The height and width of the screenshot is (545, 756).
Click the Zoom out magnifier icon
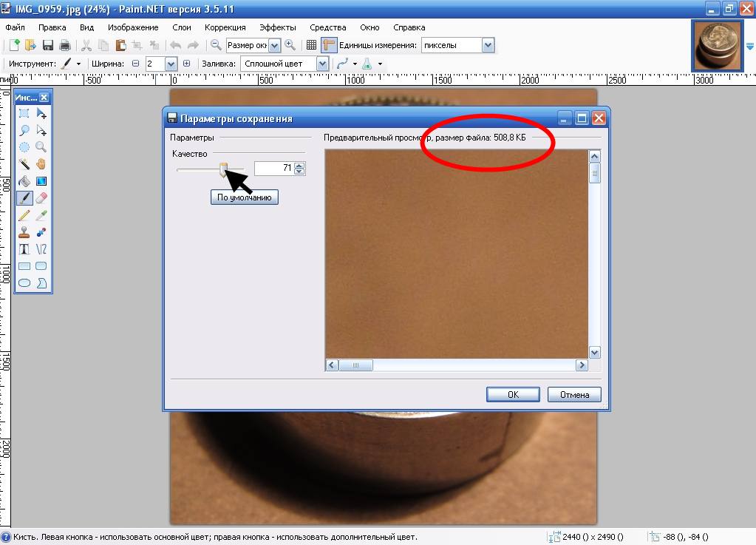216,45
